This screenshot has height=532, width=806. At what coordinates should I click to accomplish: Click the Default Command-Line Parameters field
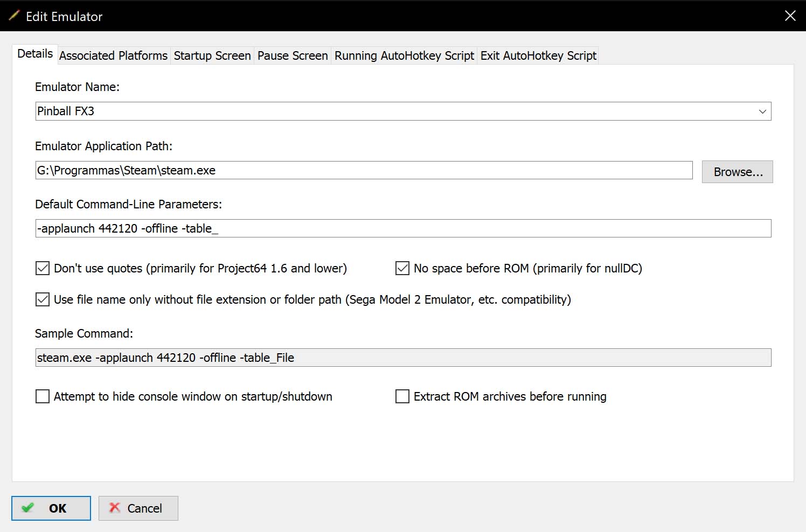(403, 228)
